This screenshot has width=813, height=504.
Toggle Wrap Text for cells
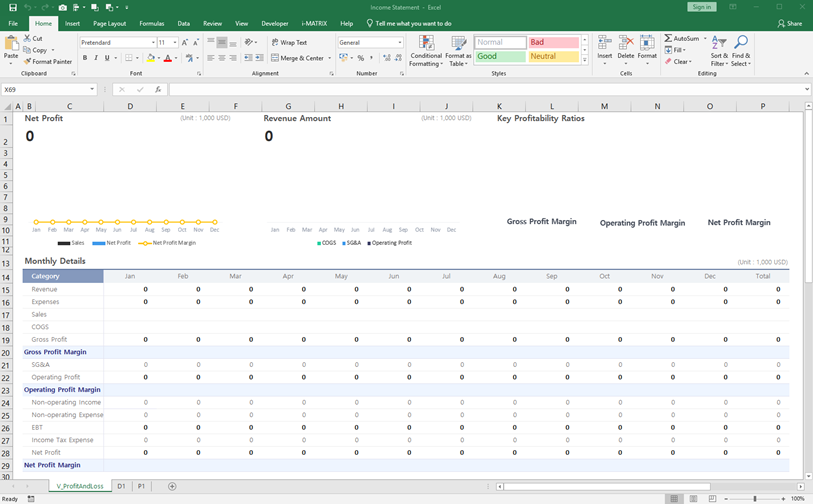(289, 43)
